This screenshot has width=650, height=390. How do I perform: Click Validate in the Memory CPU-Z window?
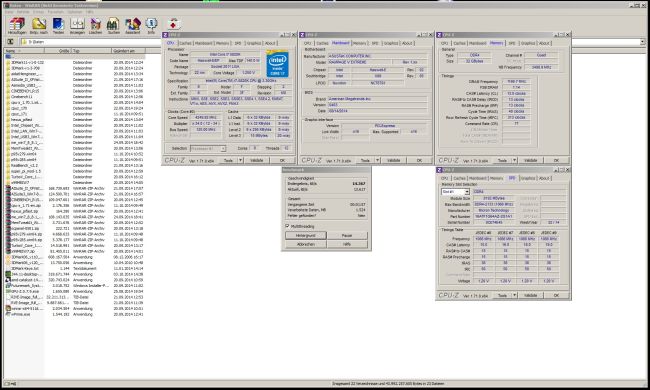click(x=531, y=160)
